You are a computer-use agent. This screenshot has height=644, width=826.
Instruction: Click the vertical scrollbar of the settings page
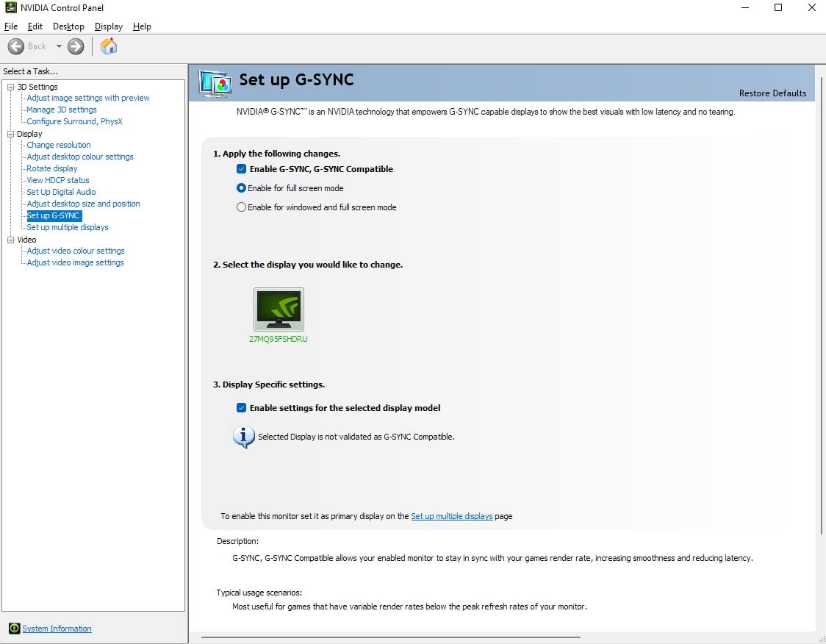click(822, 306)
